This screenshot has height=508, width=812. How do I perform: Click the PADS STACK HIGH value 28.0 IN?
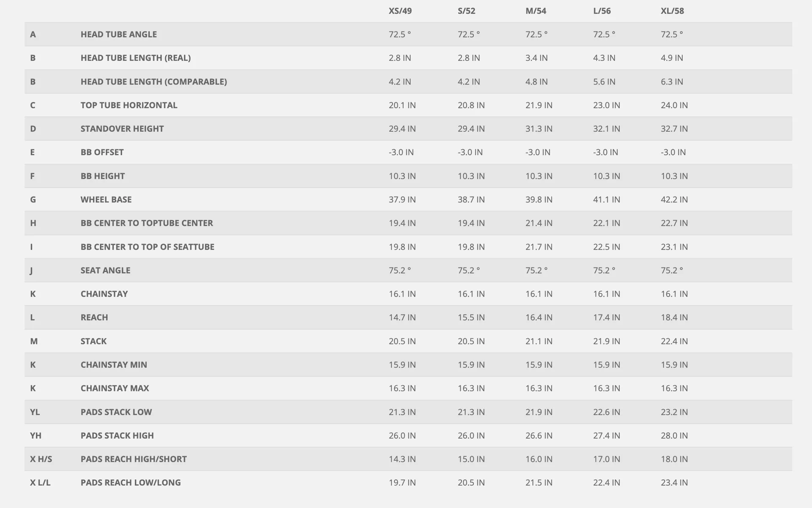(674, 436)
